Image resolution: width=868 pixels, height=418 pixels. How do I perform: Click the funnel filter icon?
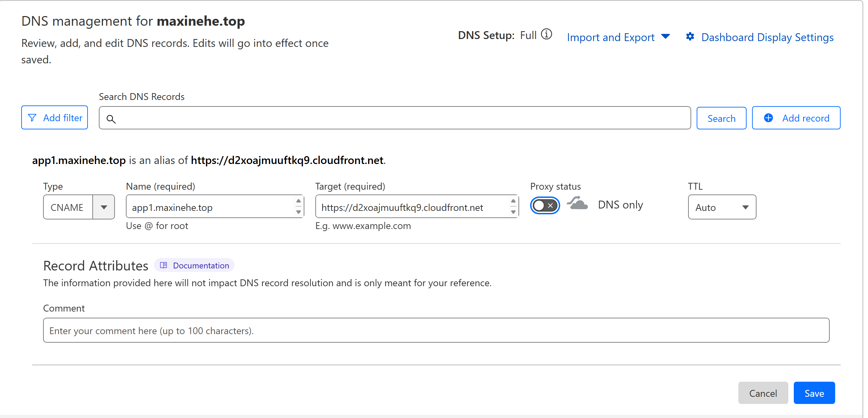[x=32, y=118]
